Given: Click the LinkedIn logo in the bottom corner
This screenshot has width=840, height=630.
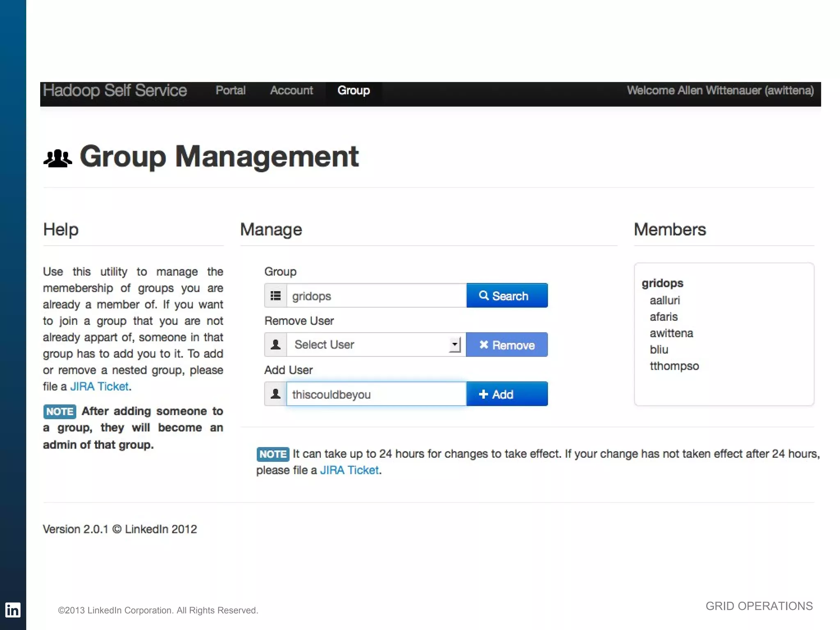Looking at the screenshot, I should (13, 610).
